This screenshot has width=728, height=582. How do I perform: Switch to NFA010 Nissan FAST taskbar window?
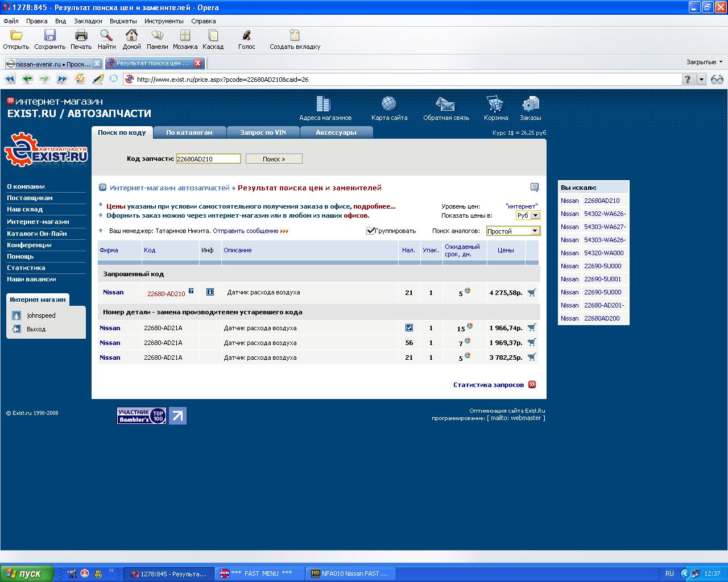pyautogui.click(x=351, y=573)
